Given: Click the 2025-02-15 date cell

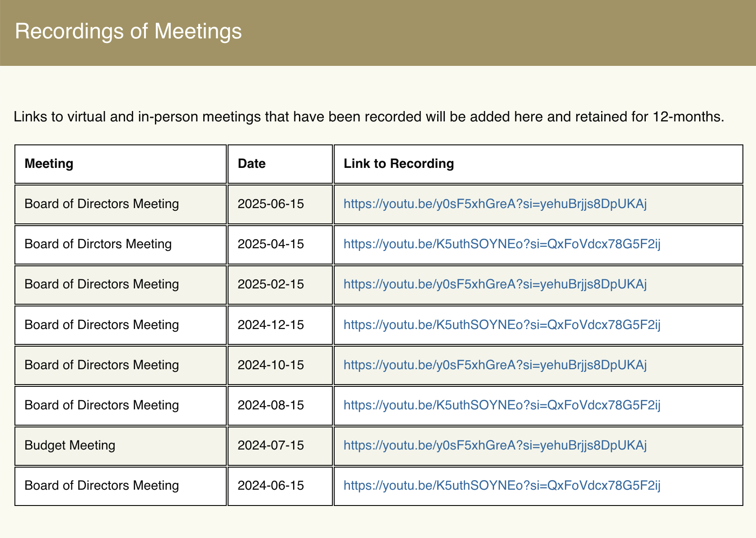Looking at the screenshot, I should point(271,284).
